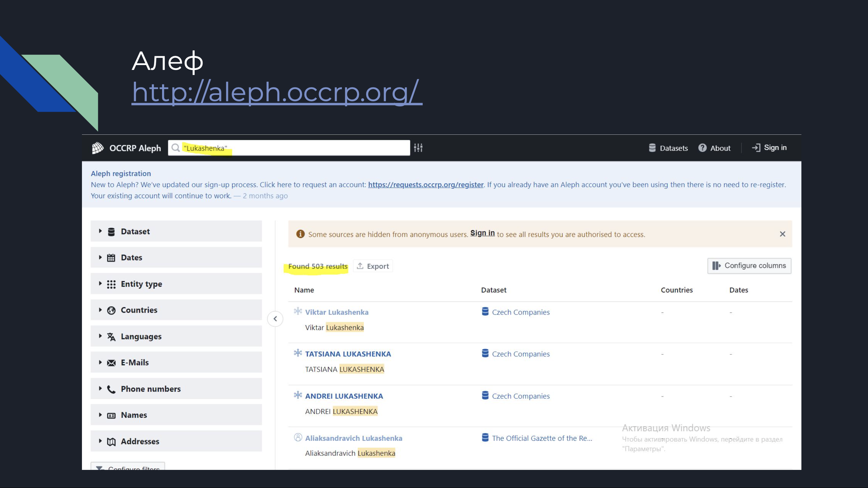Open the TATSIANA LUKASHENKA result
The image size is (868, 488).
[348, 354]
